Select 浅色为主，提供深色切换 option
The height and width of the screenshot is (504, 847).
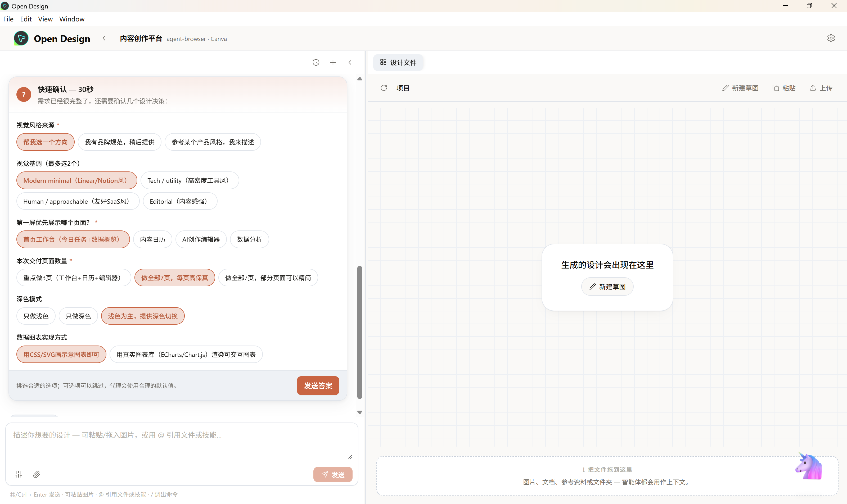click(x=143, y=316)
